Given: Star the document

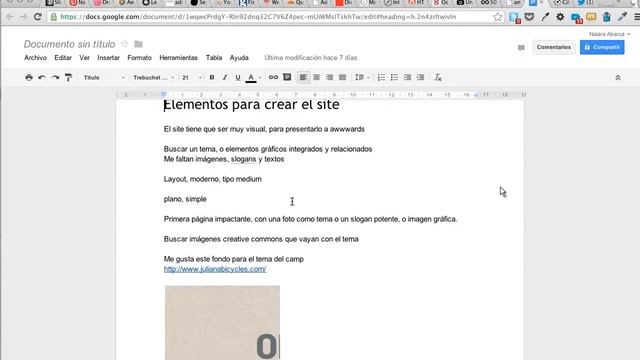Looking at the screenshot, I should click(x=124, y=44).
